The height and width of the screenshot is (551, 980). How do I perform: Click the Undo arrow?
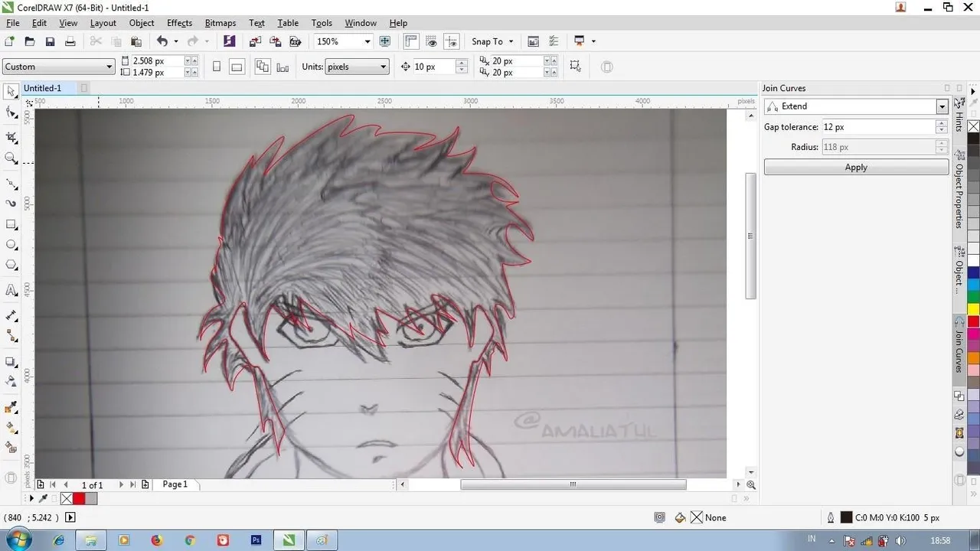(162, 41)
